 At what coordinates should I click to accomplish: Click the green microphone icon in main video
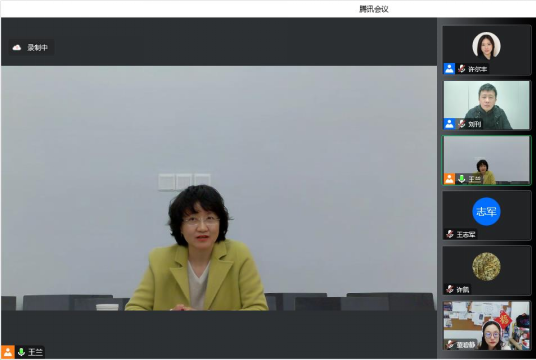pyautogui.click(x=21, y=352)
